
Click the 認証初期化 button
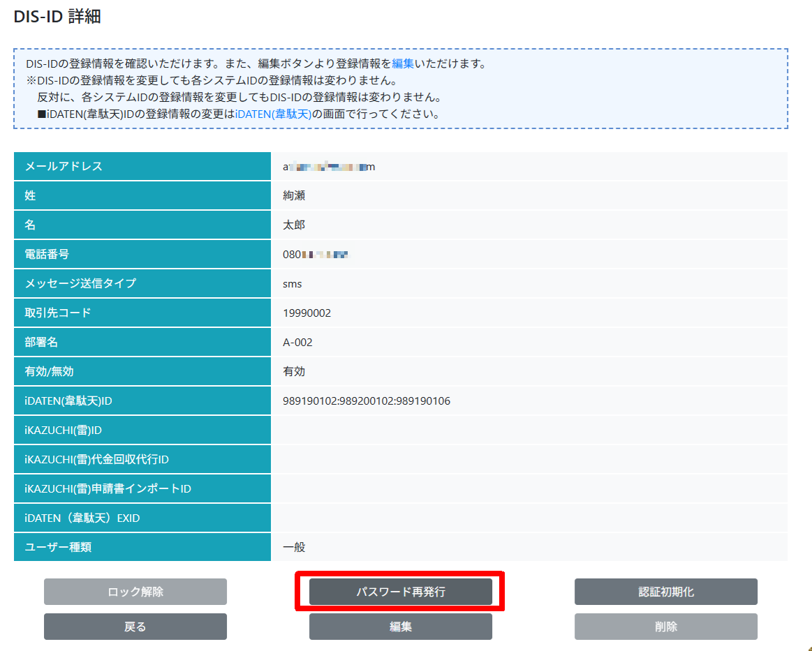[665, 592]
